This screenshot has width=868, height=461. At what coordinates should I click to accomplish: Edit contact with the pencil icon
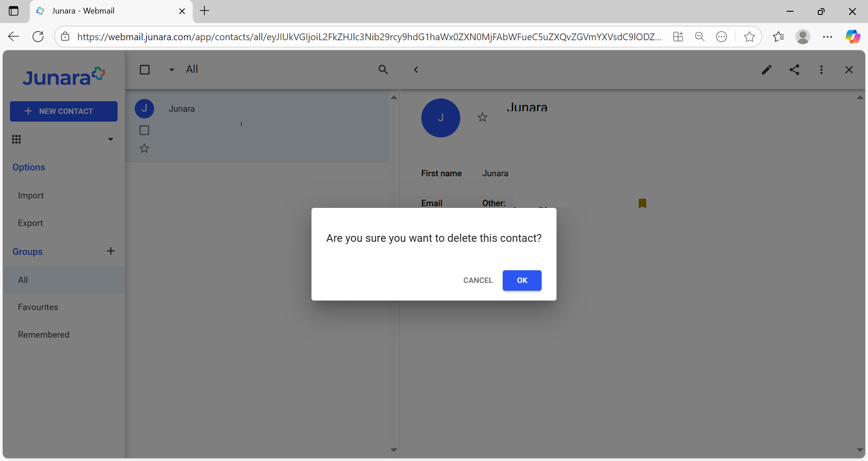point(766,70)
